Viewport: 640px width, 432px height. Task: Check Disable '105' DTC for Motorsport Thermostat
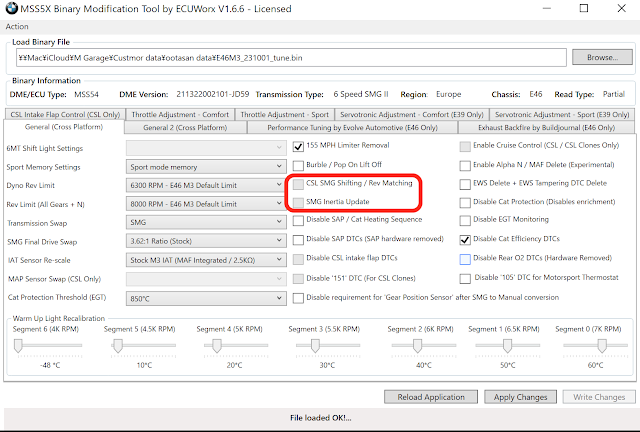[465, 278]
